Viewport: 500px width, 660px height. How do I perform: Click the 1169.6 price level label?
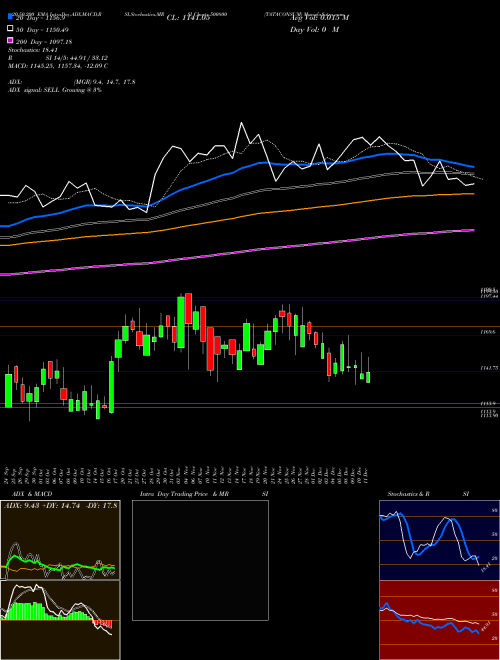pyautogui.click(x=489, y=332)
